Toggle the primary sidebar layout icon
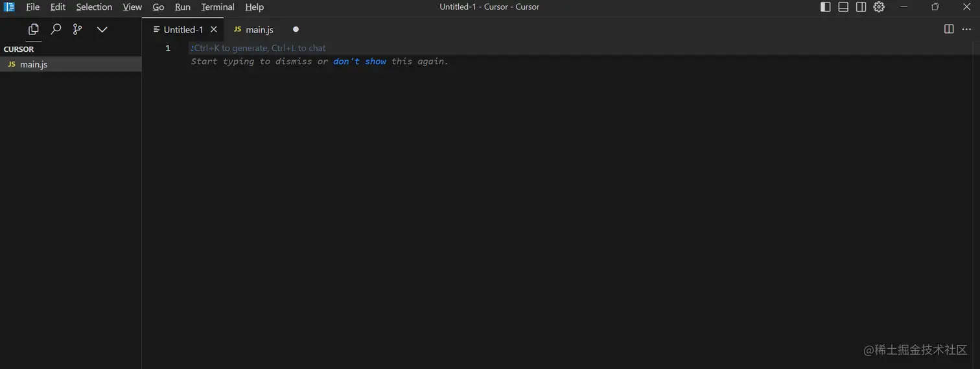980x369 pixels. (x=825, y=7)
